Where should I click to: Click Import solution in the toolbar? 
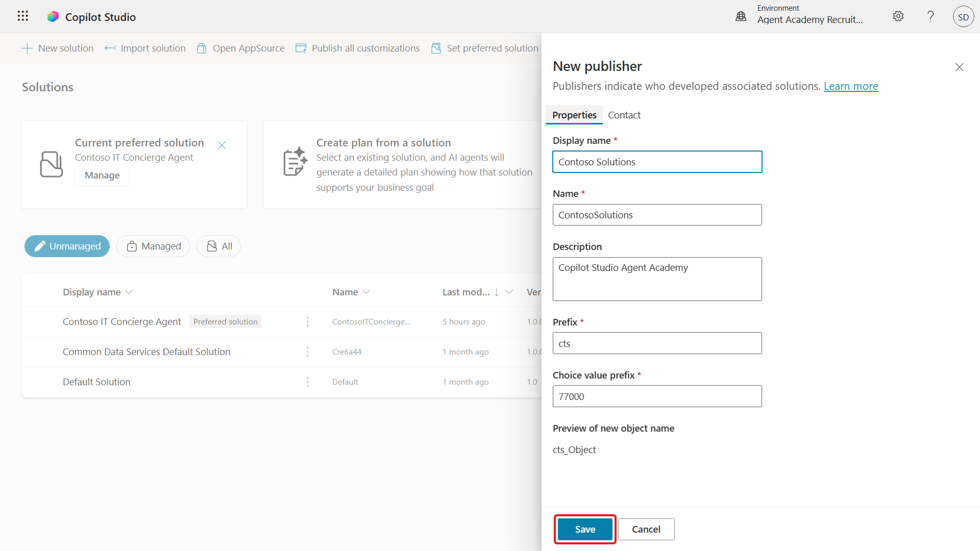coord(145,48)
